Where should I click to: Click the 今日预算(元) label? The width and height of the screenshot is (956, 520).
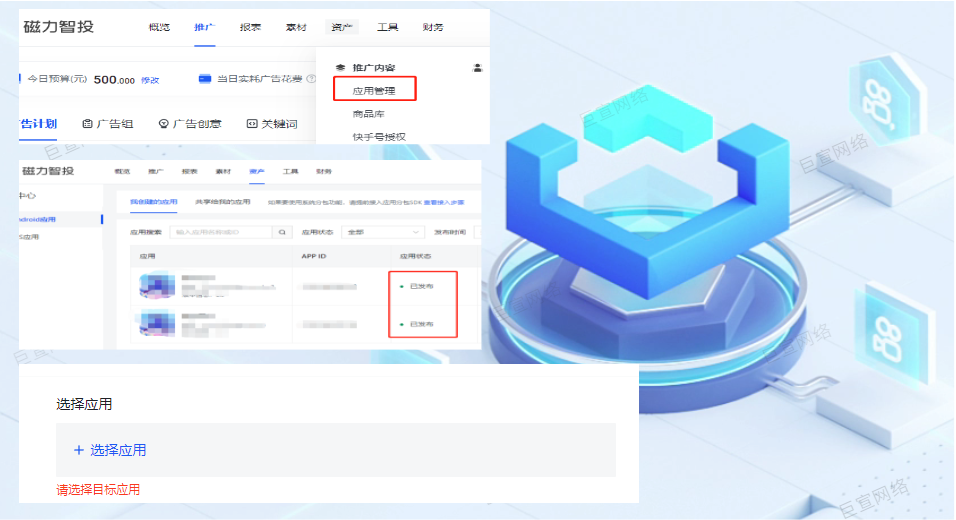[x=57, y=79]
